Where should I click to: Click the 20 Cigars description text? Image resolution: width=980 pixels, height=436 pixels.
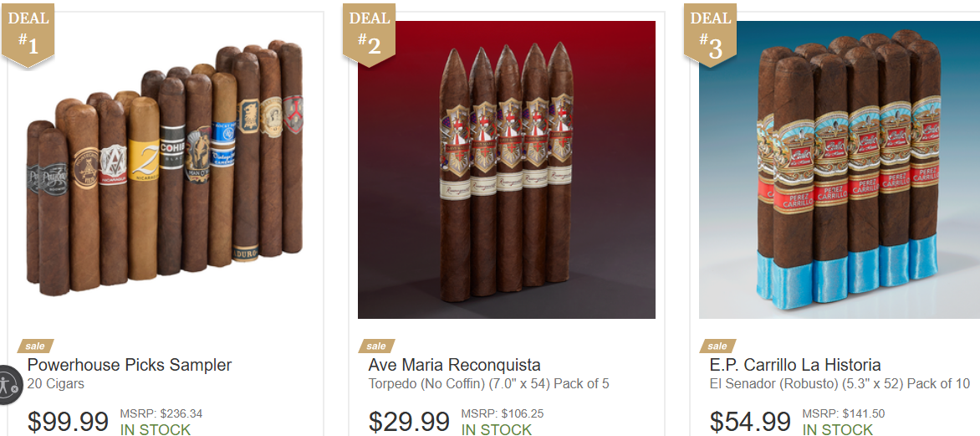point(56,384)
